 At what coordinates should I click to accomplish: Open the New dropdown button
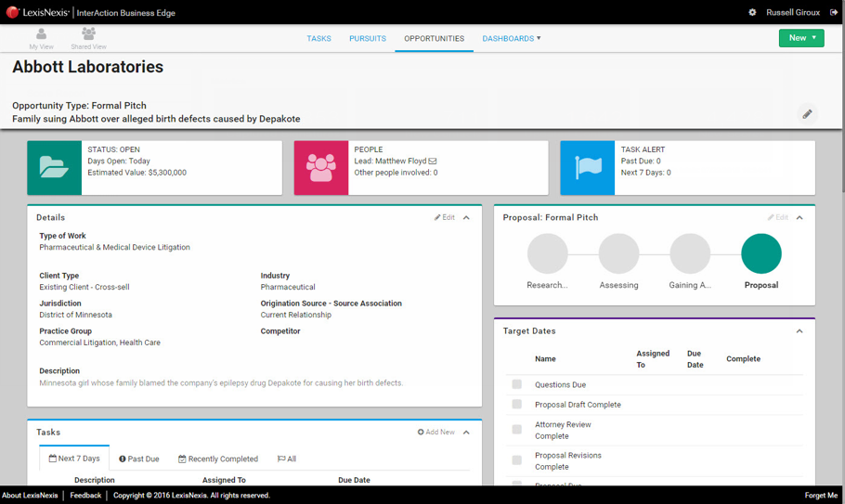[x=801, y=38]
